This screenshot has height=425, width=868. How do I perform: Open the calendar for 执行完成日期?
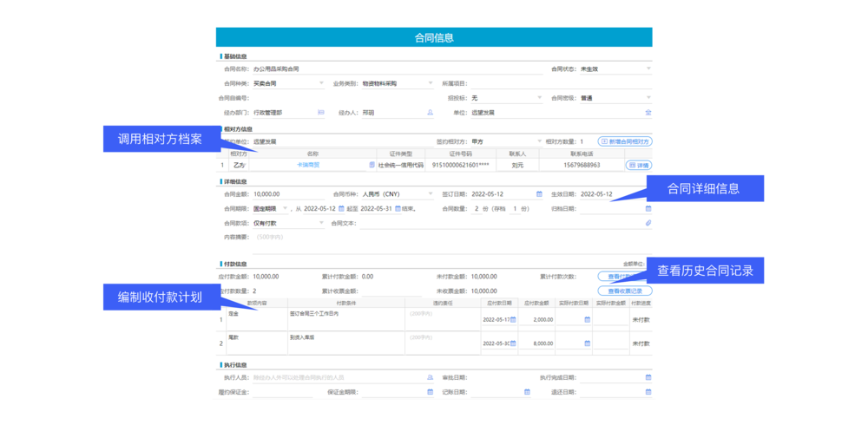(648, 378)
